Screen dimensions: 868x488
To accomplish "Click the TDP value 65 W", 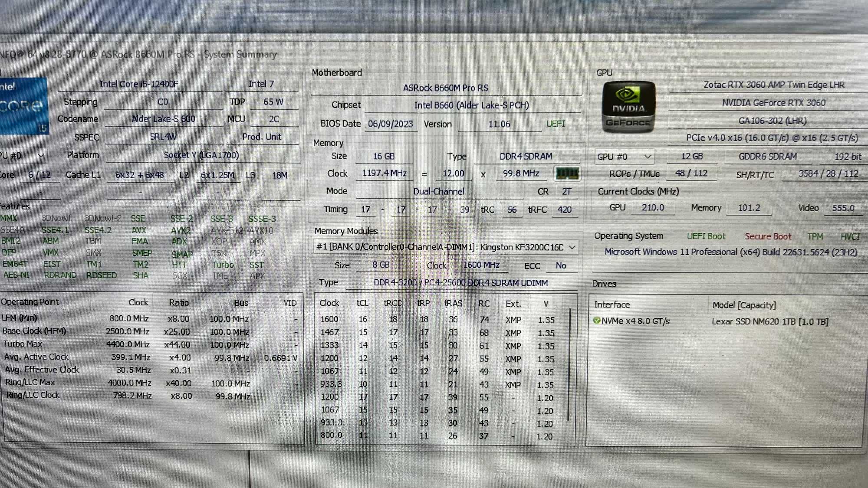I will (x=273, y=102).
